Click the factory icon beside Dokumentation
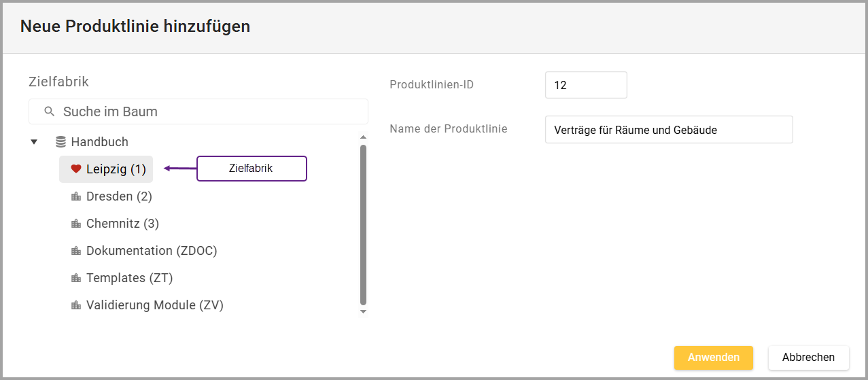The image size is (868, 380). 75,251
